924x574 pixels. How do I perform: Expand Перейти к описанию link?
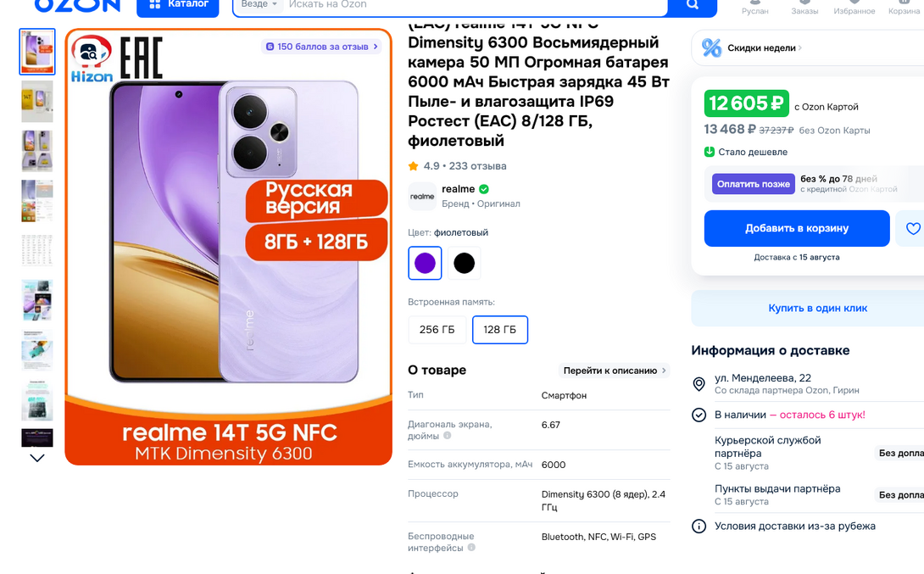pos(615,371)
